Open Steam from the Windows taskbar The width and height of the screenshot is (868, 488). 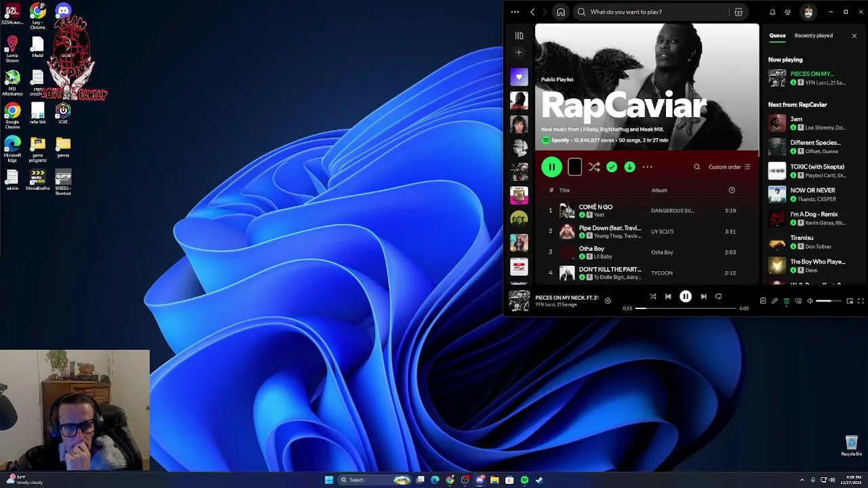click(x=539, y=480)
